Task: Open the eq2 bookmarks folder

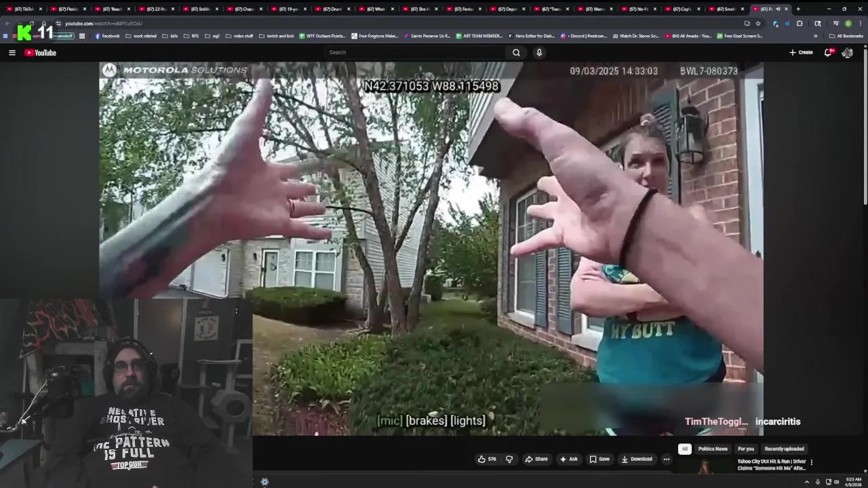Action: 212,36
